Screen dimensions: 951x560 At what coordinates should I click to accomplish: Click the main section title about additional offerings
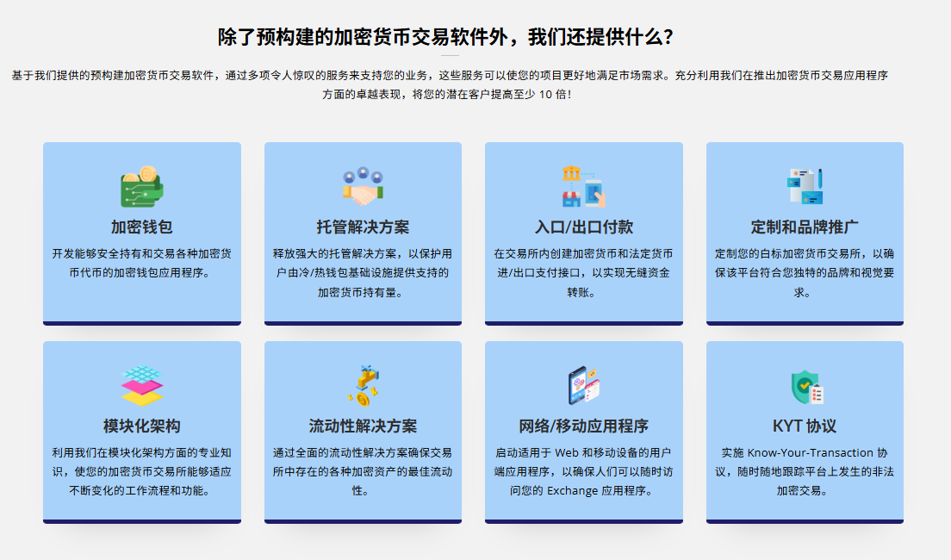[445, 37]
